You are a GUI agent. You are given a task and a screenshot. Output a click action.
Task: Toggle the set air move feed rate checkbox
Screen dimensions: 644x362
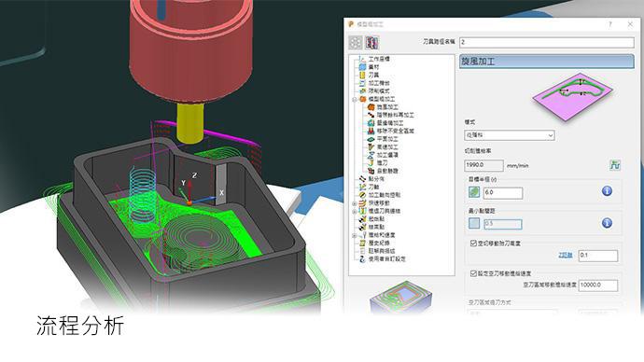(473, 273)
